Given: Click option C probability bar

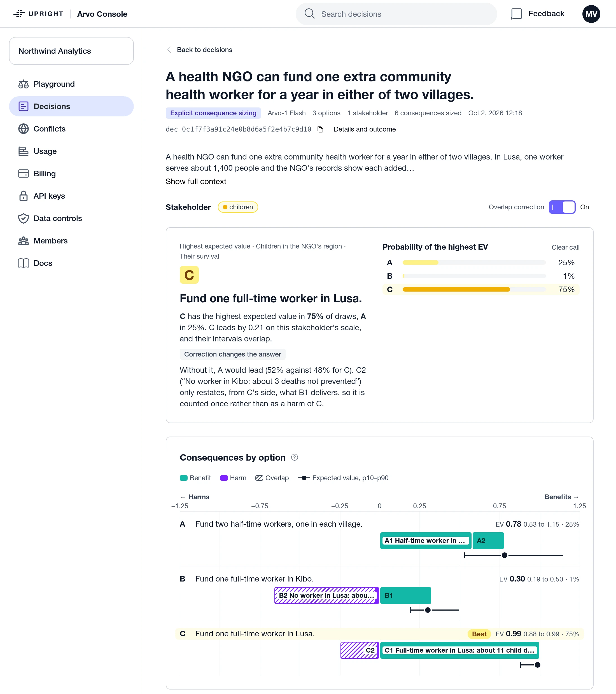Looking at the screenshot, I should pyautogui.click(x=474, y=289).
